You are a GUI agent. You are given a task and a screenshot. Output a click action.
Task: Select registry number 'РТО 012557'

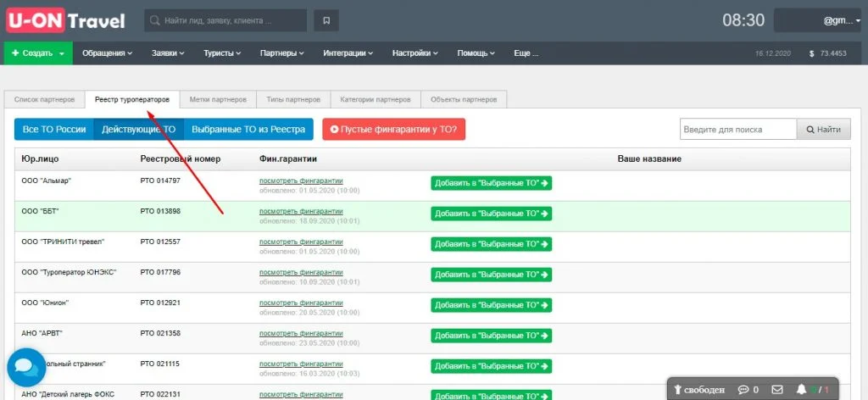[x=160, y=242]
